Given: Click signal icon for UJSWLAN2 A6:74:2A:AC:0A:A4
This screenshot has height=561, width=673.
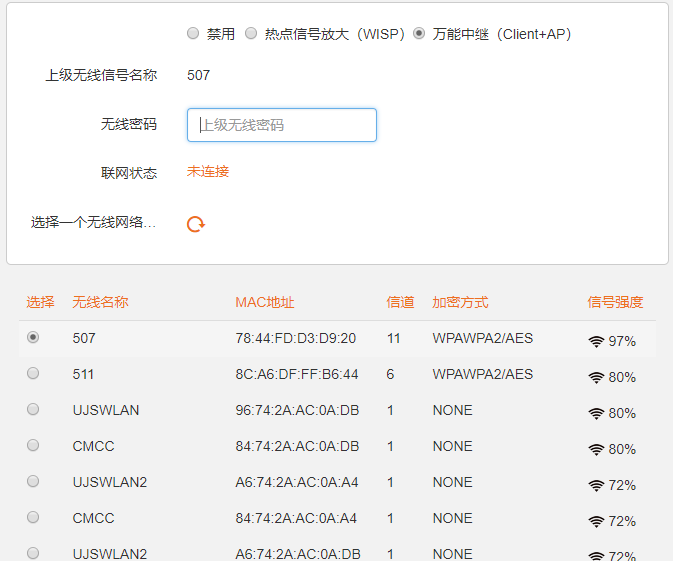Looking at the screenshot, I should click(x=596, y=486).
